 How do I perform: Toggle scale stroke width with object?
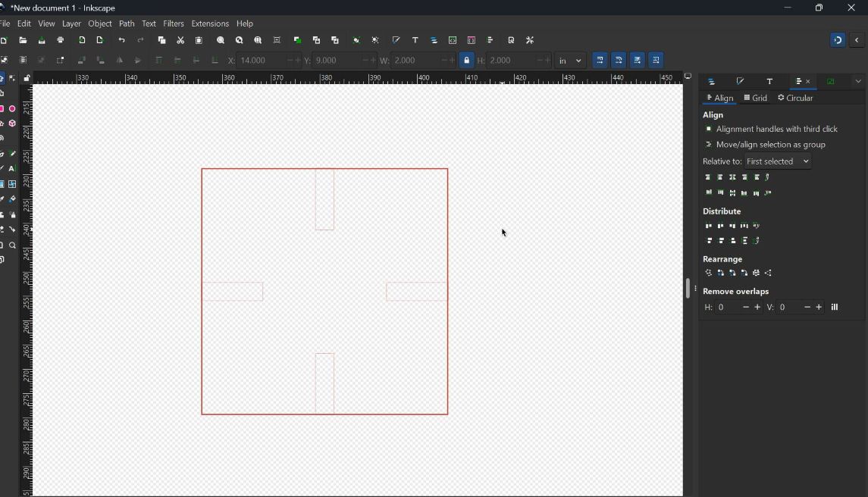pyautogui.click(x=600, y=61)
